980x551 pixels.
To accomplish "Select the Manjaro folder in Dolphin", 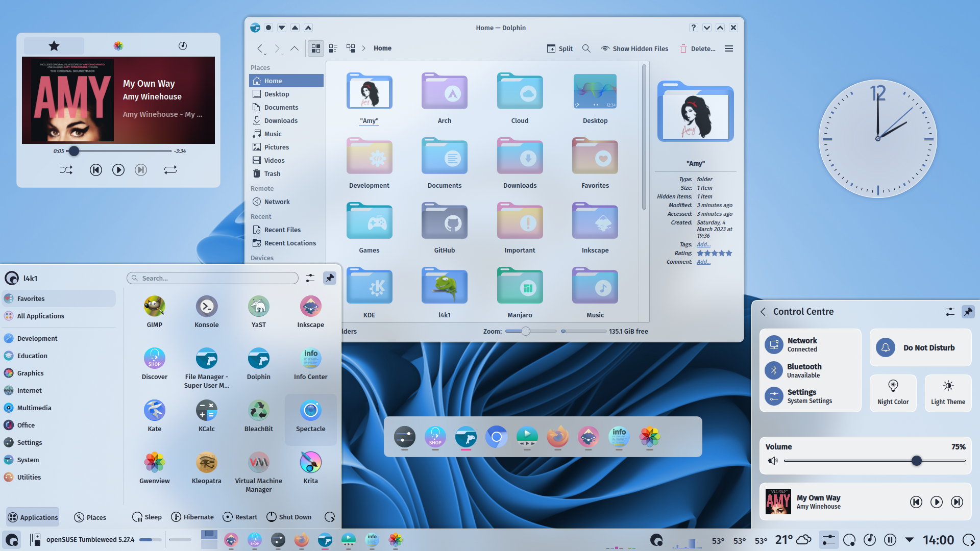I will pos(520,293).
